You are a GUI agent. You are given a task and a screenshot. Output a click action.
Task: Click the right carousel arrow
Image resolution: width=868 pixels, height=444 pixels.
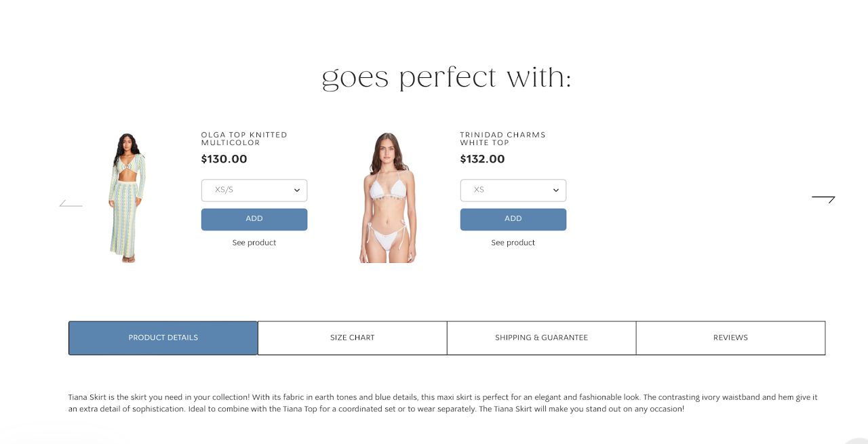(x=823, y=199)
